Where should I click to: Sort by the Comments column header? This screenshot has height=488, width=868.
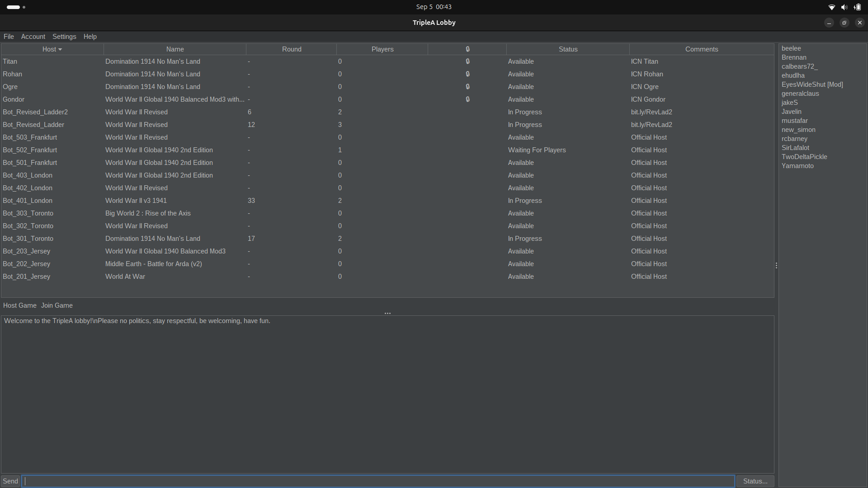(702, 49)
